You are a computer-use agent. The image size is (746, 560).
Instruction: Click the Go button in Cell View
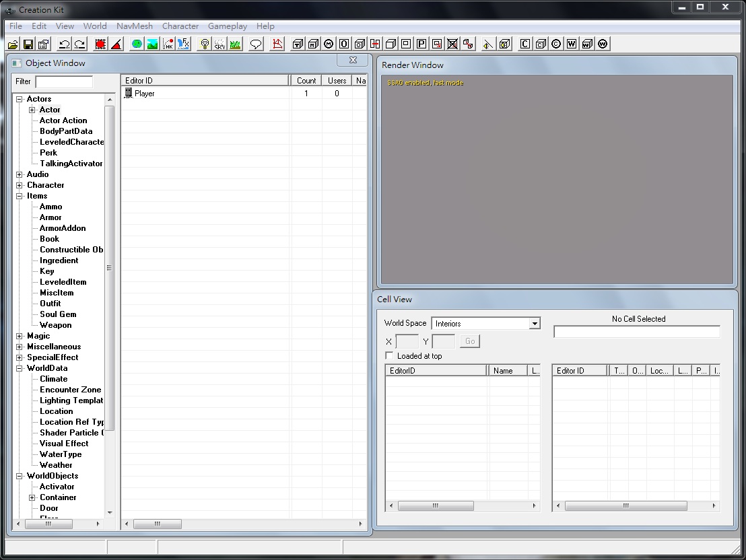(x=470, y=341)
